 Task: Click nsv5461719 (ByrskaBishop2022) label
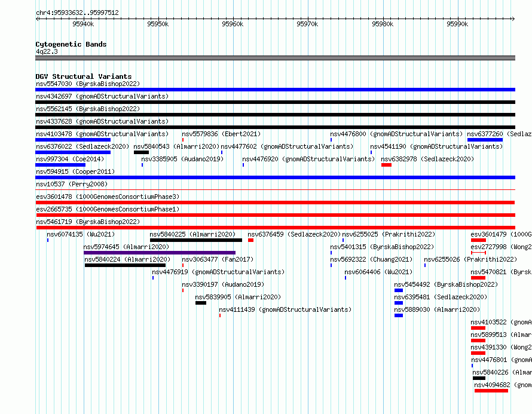point(88,222)
